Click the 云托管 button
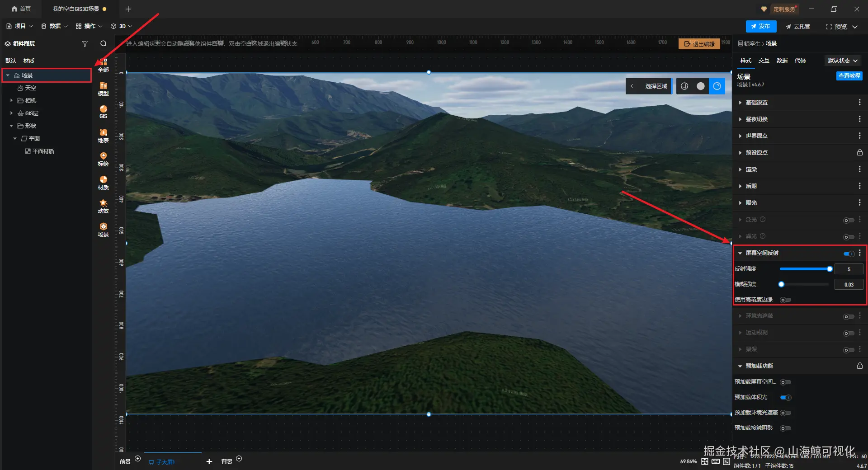Image resolution: width=868 pixels, height=470 pixels. click(798, 26)
